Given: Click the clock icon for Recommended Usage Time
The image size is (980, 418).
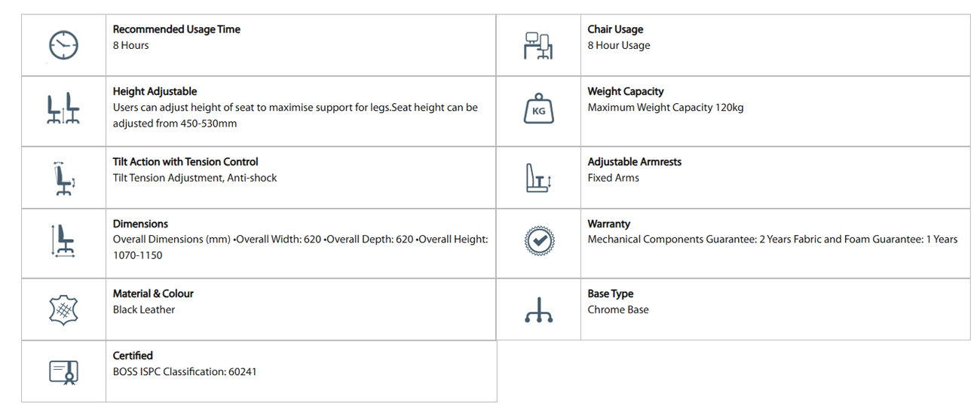Looking at the screenshot, I should (x=63, y=45).
